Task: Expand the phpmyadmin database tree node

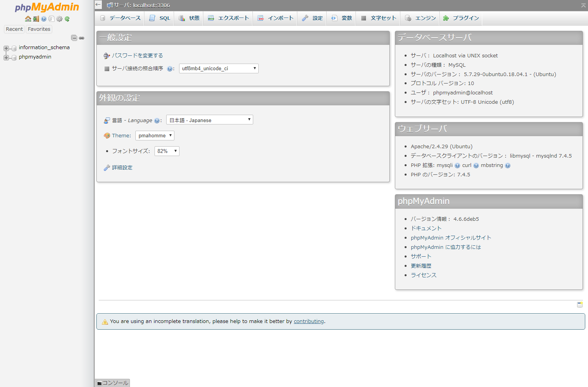Action: 6,57
